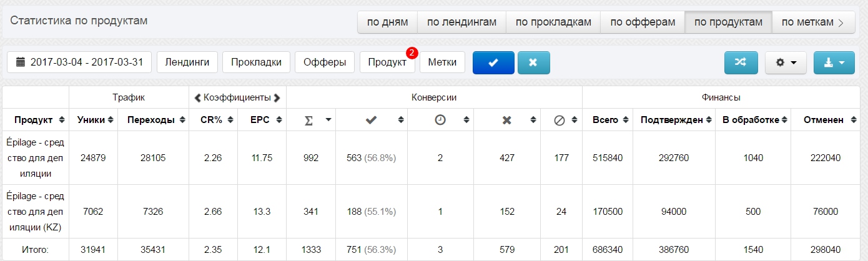Open the date range picker 2017-03-04 - 2017-03-31

pyautogui.click(x=80, y=62)
